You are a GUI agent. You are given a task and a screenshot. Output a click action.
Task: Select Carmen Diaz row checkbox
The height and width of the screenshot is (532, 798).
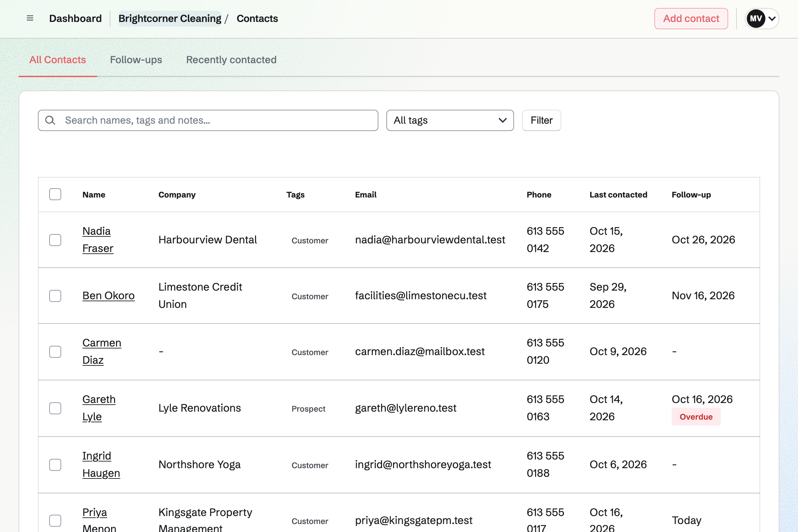point(55,352)
